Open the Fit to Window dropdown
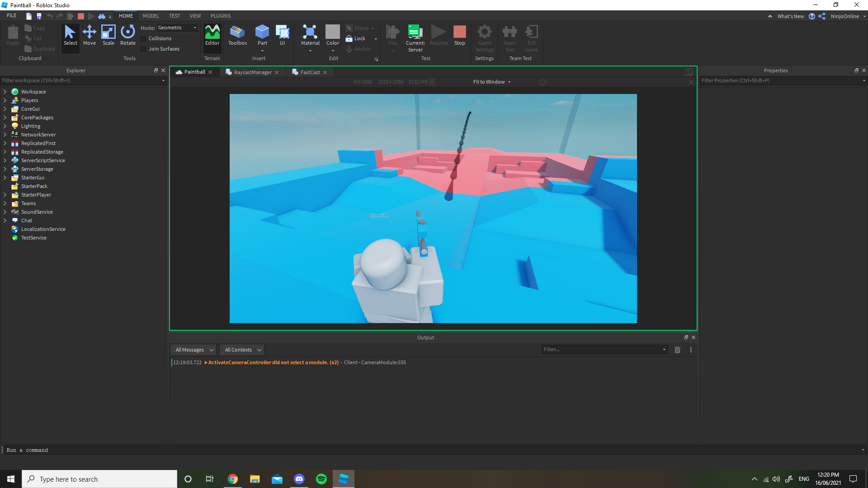The height and width of the screenshot is (488, 868). pos(492,82)
